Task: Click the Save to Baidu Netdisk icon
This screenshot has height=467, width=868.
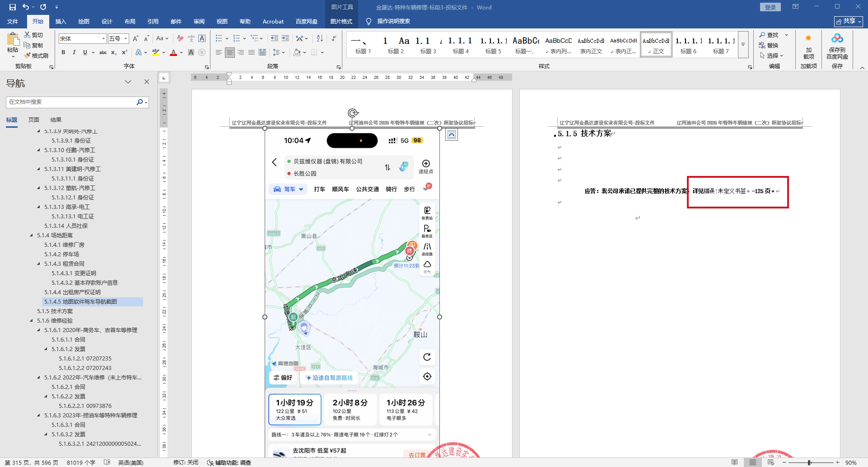Action: [837, 39]
